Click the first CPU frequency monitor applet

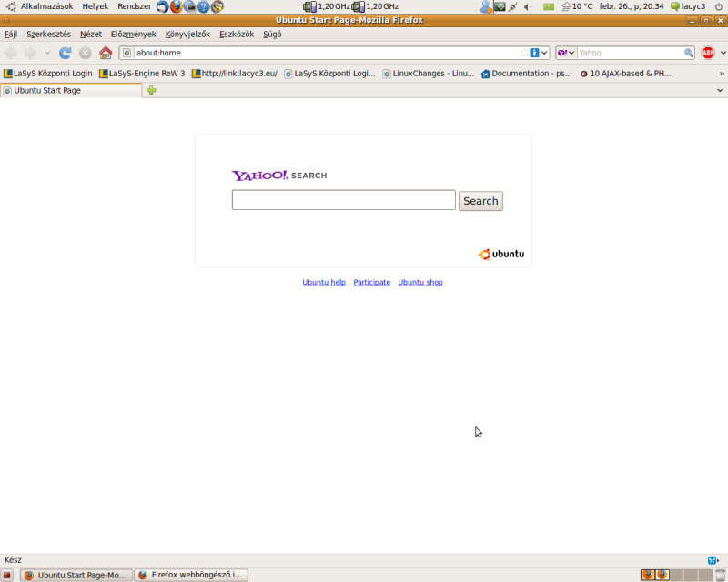pos(327,6)
